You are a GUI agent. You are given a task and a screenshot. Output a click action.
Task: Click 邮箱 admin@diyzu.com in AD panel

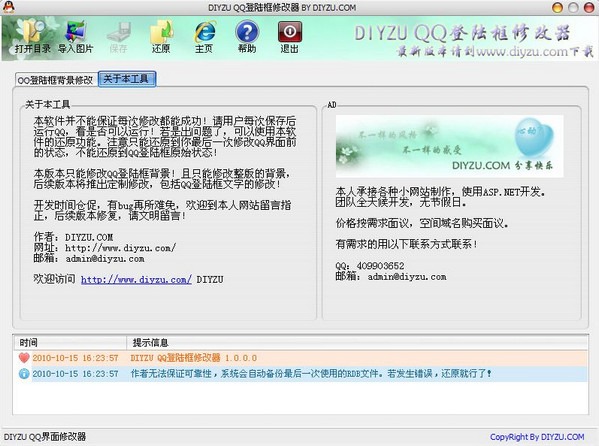(391, 276)
